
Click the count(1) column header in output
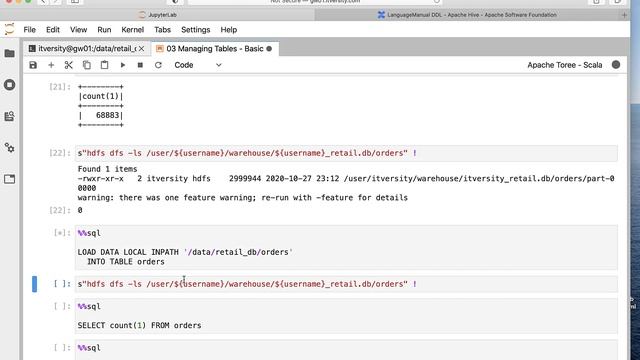tap(101, 96)
